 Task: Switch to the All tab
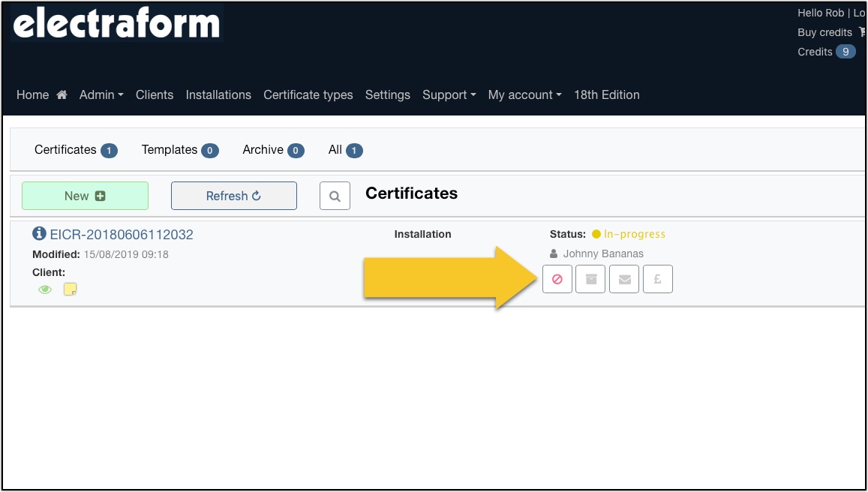[x=345, y=150]
